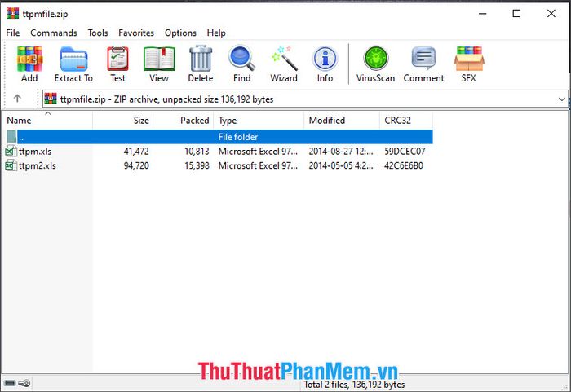This screenshot has height=392, width=571.
Task: Create SFX self-extracting archive
Action: (x=469, y=59)
